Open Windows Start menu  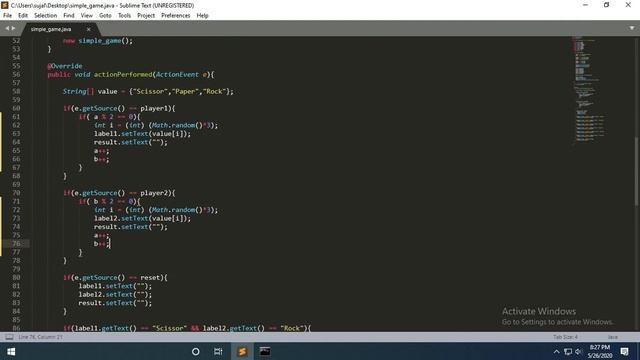tap(11, 351)
